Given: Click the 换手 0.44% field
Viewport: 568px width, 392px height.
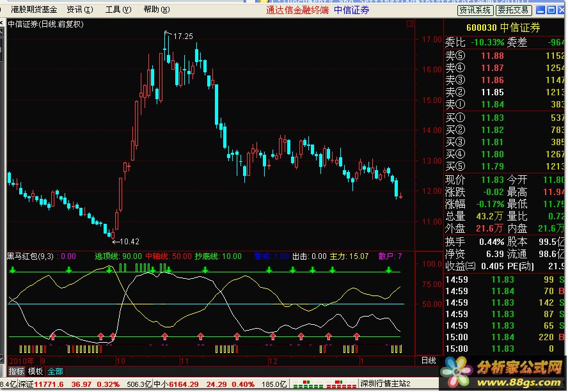Looking at the screenshot, I should click(474, 242).
